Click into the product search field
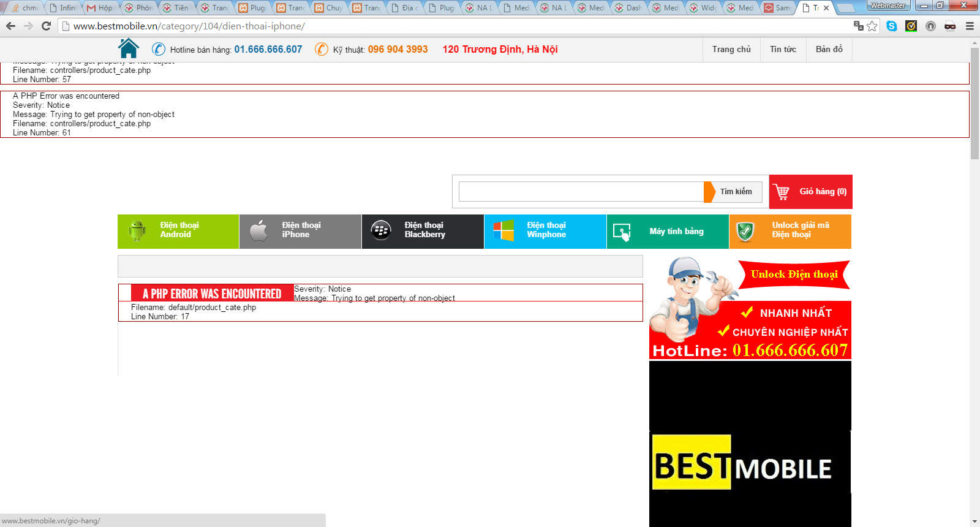Screen dimensions: 980x527 (581, 192)
